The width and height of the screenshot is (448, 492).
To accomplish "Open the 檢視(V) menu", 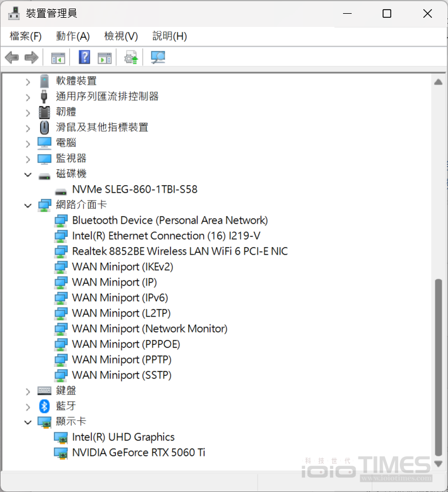I will (x=121, y=36).
